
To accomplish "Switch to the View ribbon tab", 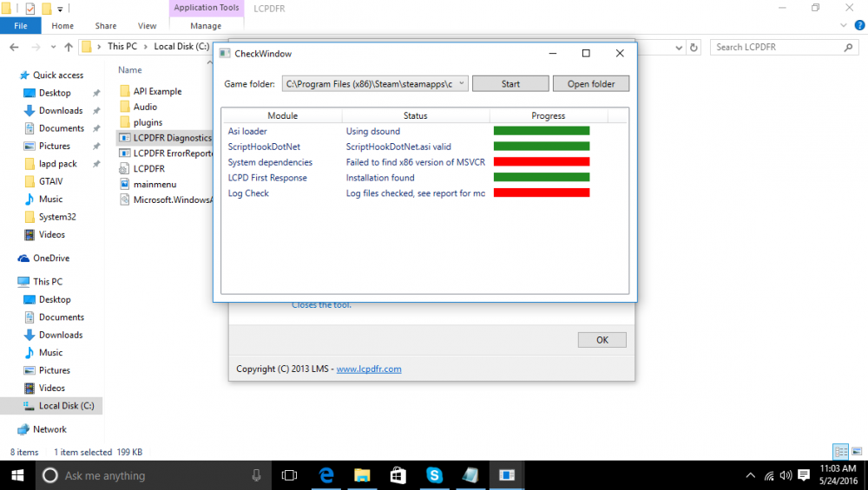I will 148,26.
